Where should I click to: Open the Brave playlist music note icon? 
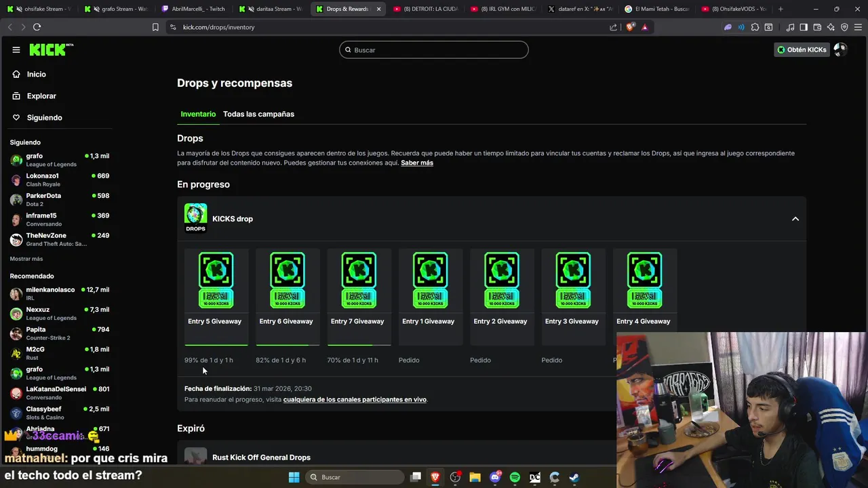tap(790, 27)
